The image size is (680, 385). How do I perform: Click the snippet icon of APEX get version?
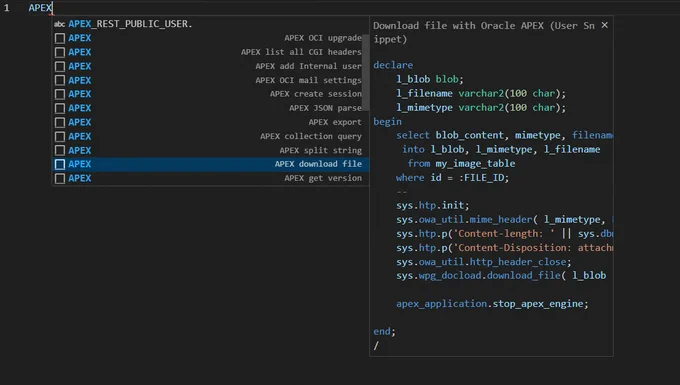[x=60, y=178]
